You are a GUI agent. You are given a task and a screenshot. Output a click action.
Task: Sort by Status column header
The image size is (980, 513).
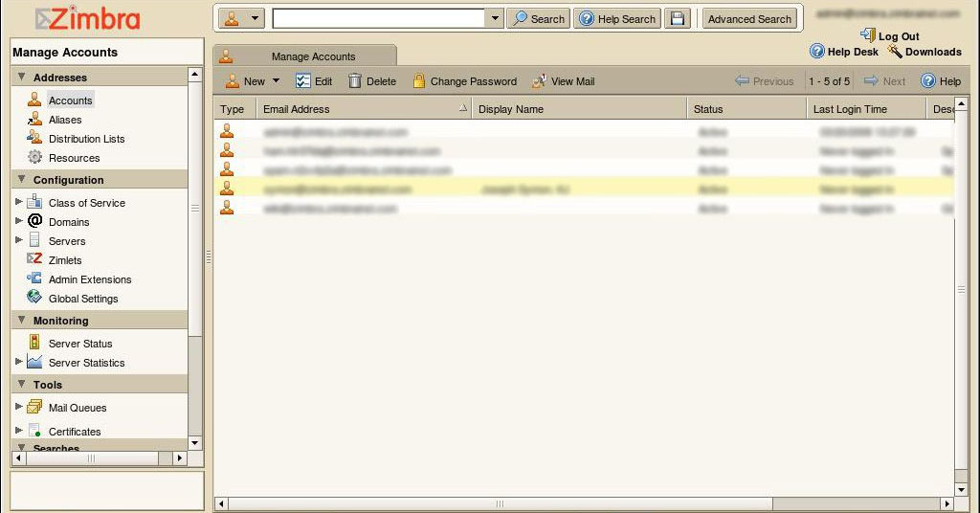(x=746, y=109)
